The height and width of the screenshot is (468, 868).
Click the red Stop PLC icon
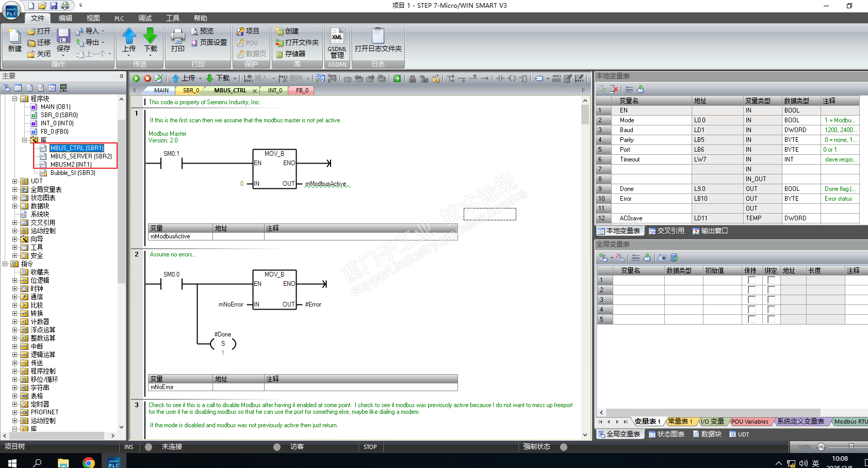coord(148,78)
